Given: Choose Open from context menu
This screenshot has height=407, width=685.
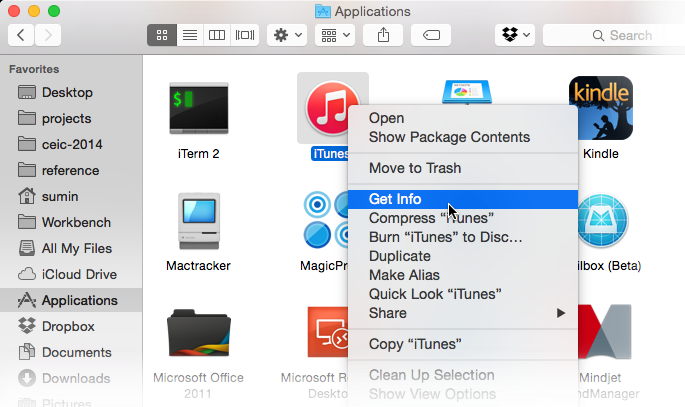Looking at the screenshot, I should [463, 118].
